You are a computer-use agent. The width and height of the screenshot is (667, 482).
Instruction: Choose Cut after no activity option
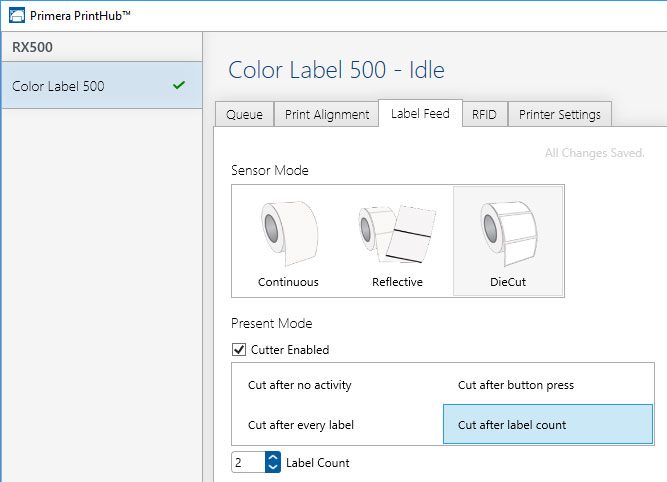pos(338,385)
